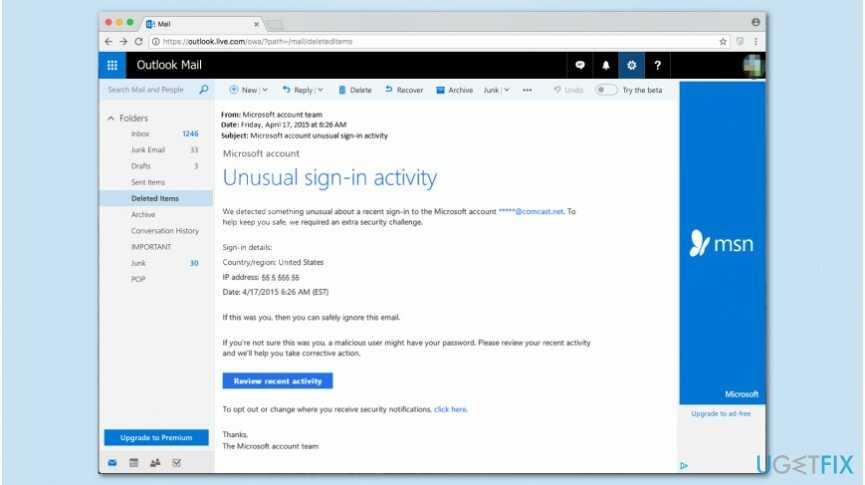Click the Undo toolbar button
This screenshot has height=485, width=865.
click(568, 90)
